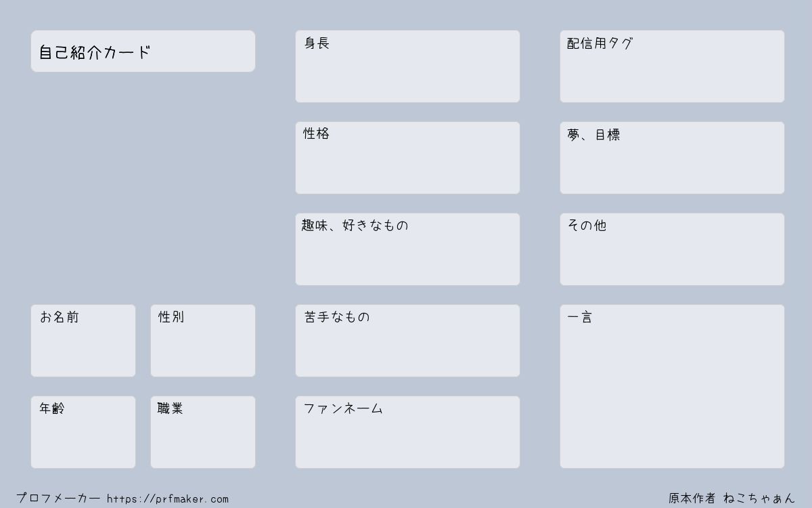Image resolution: width=812 pixels, height=508 pixels.
Task: Click the 苦手なもの field box
Action: point(407,341)
